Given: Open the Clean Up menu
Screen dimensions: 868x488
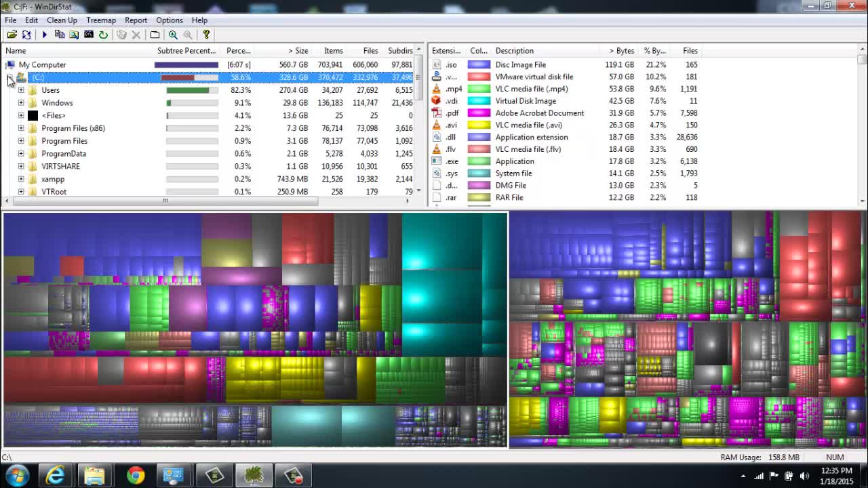Looking at the screenshot, I should tap(62, 20).
